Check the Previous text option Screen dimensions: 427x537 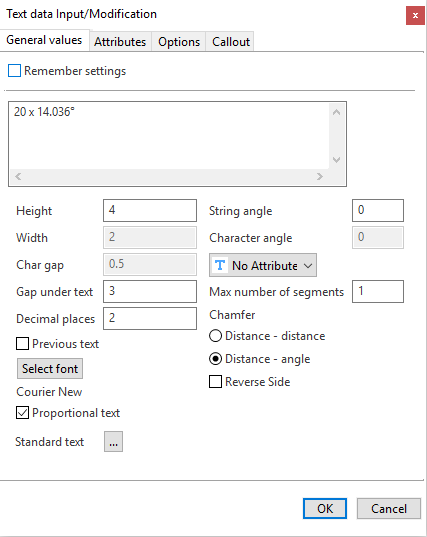[x=22, y=344]
